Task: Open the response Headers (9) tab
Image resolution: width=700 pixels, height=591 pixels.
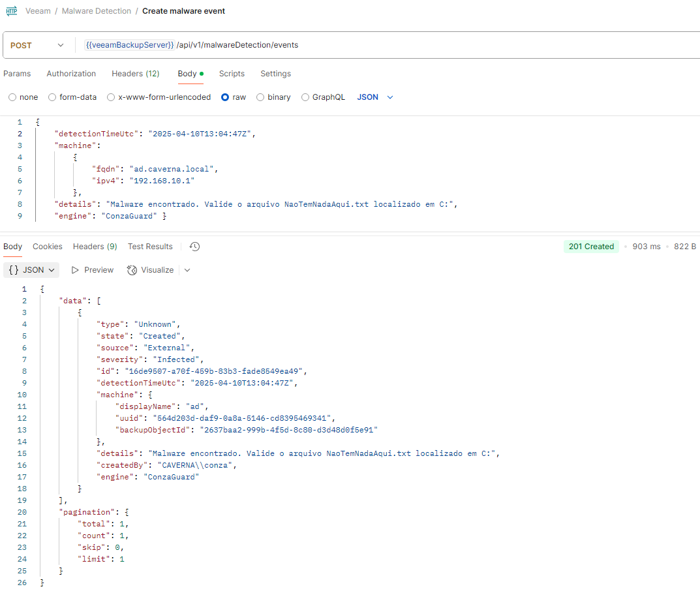Action: tap(95, 247)
